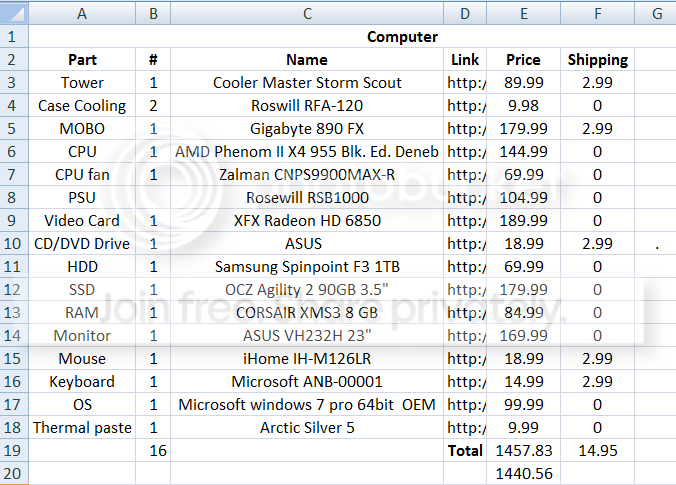This screenshot has height=485, width=676.
Task: Click the AMD Phenom II X4 955 cell
Action: click(307, 151)
